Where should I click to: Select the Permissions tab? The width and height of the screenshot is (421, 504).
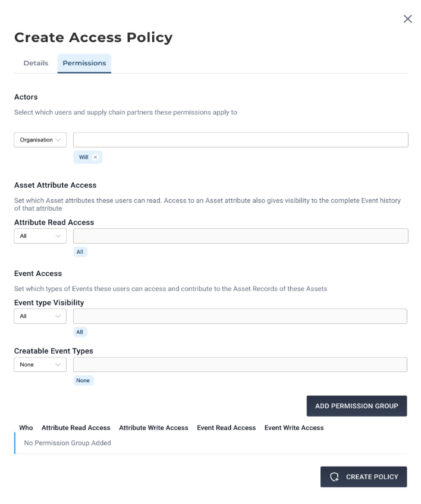[84, 64]
